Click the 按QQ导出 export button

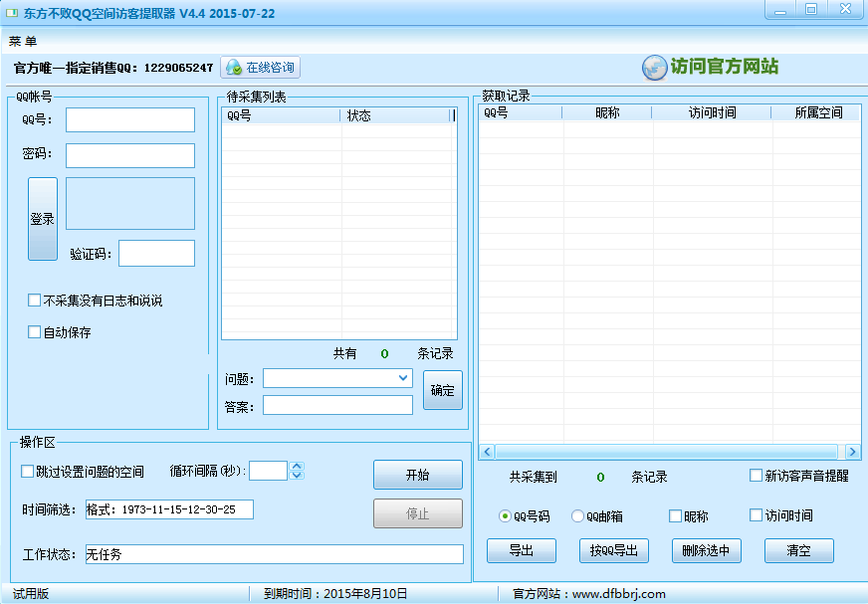(x=613, y=550)
